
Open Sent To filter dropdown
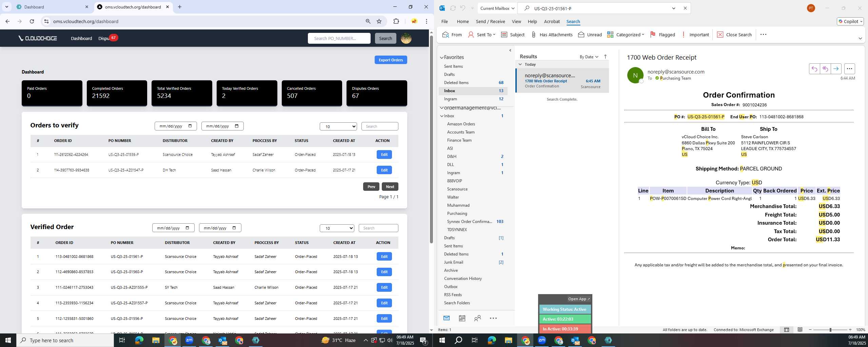[x=481, y=35]
